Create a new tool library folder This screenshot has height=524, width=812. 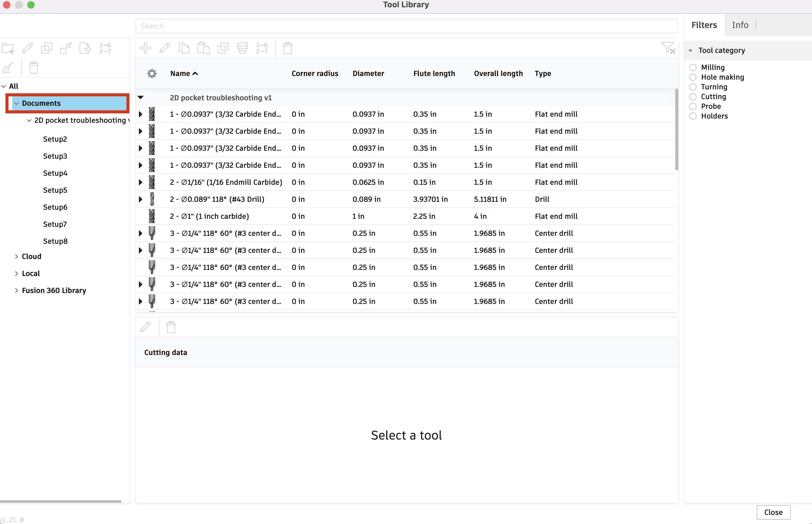[x=8, y=48]
